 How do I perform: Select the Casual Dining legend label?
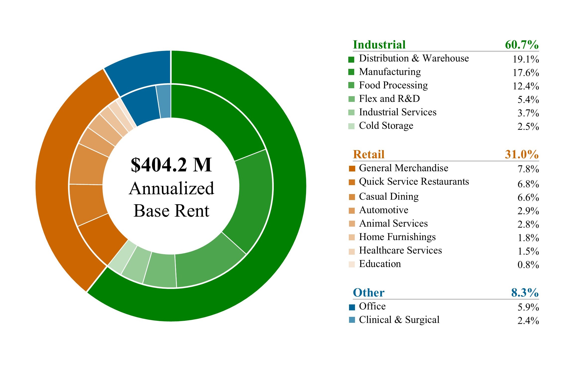click(x=389, y=196)
